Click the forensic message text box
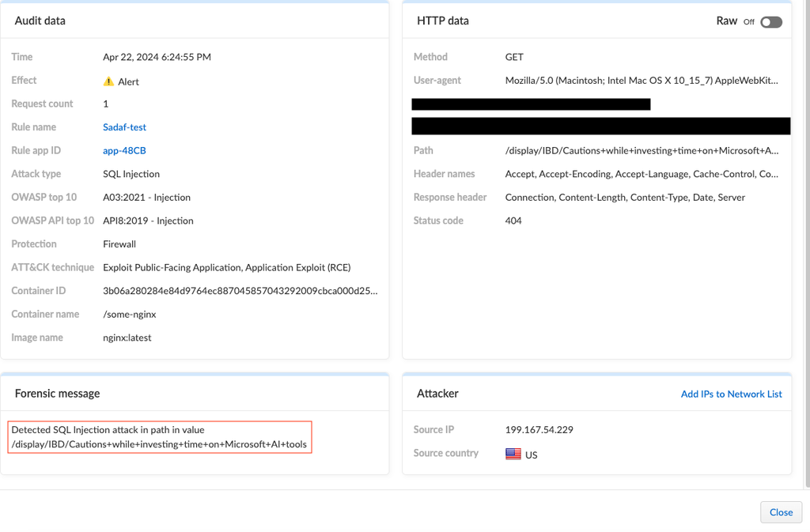 click(161, 437)
